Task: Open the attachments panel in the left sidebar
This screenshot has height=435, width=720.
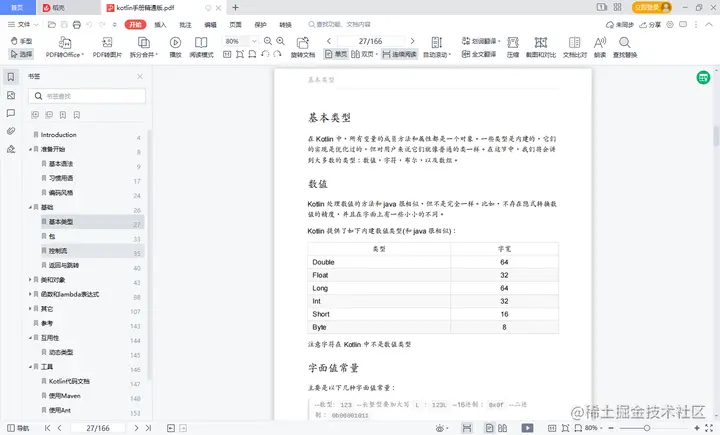Action: [x=11, y=131]
